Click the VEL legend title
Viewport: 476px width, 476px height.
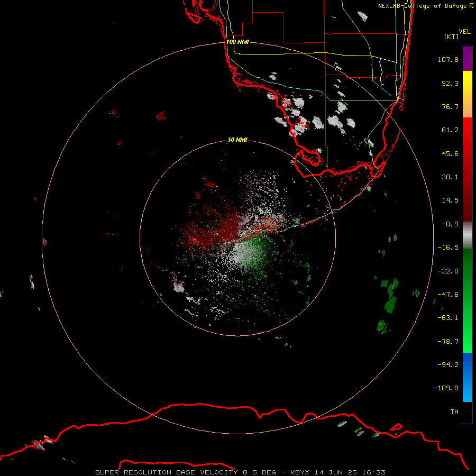464,32
